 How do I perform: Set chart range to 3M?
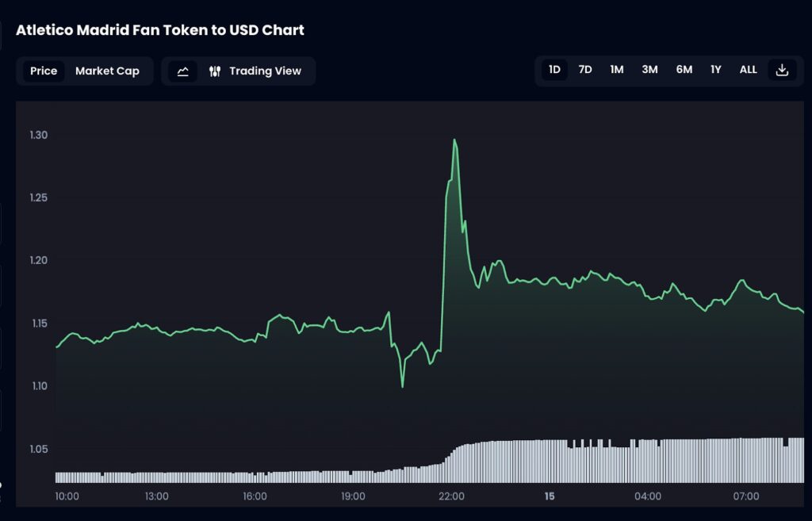(649, 70)
